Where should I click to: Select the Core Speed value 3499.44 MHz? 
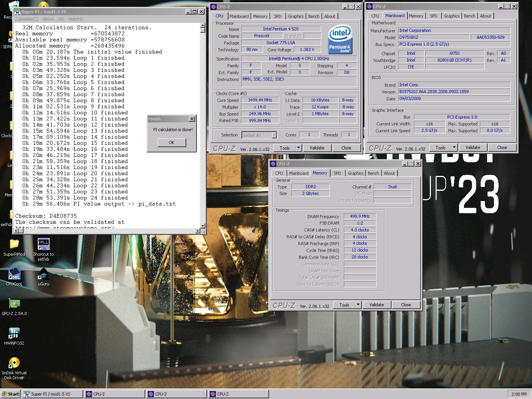tap(260, 100)
